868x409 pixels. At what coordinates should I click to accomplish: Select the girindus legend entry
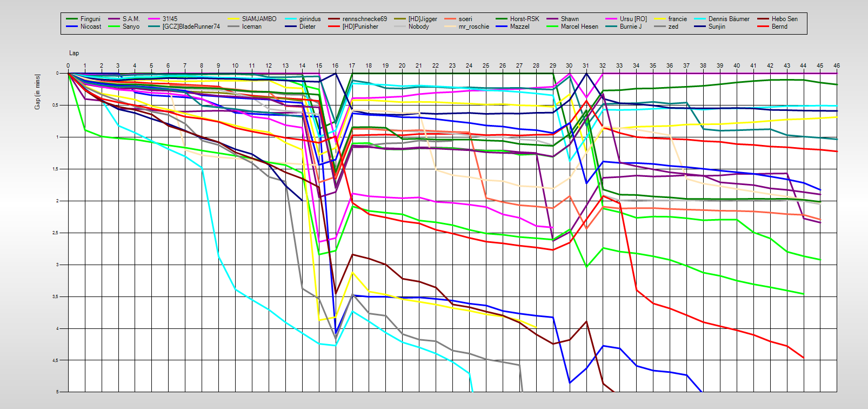point(310,19)
